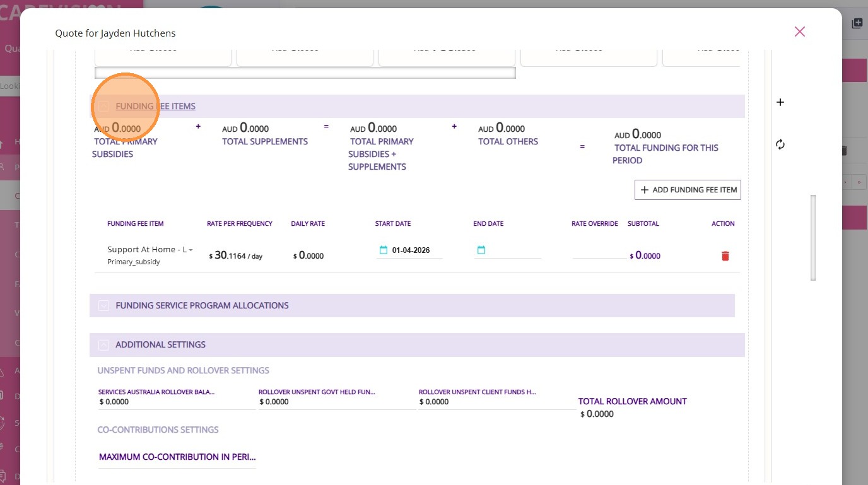Click the add-box icon behind the dialog
This screenshot has height=485, width=868.
tap(857, 23)
